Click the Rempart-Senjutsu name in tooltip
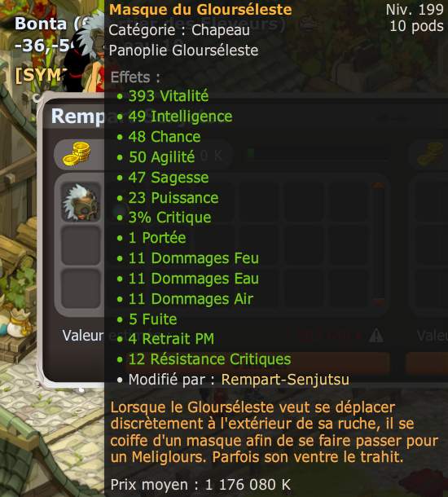This screenshot has height=497, width=448. pyautogui.click(x=285, y=380)
